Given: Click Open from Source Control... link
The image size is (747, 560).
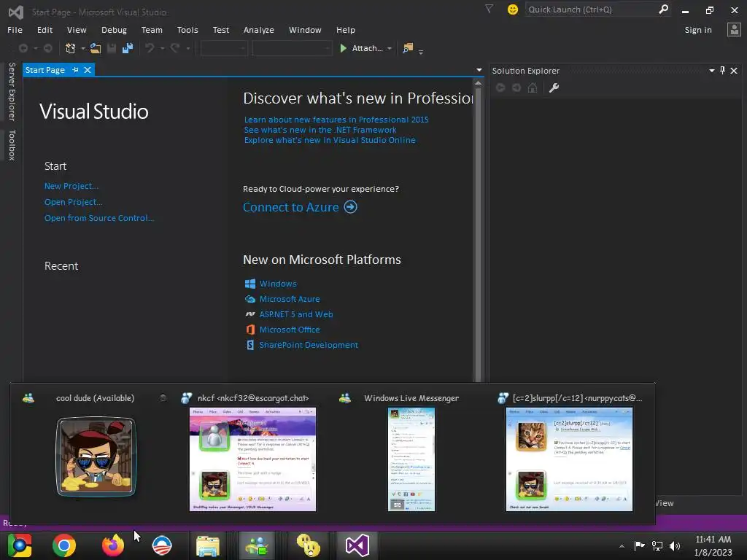Looking at the screenshot, I should click(99, 217).
